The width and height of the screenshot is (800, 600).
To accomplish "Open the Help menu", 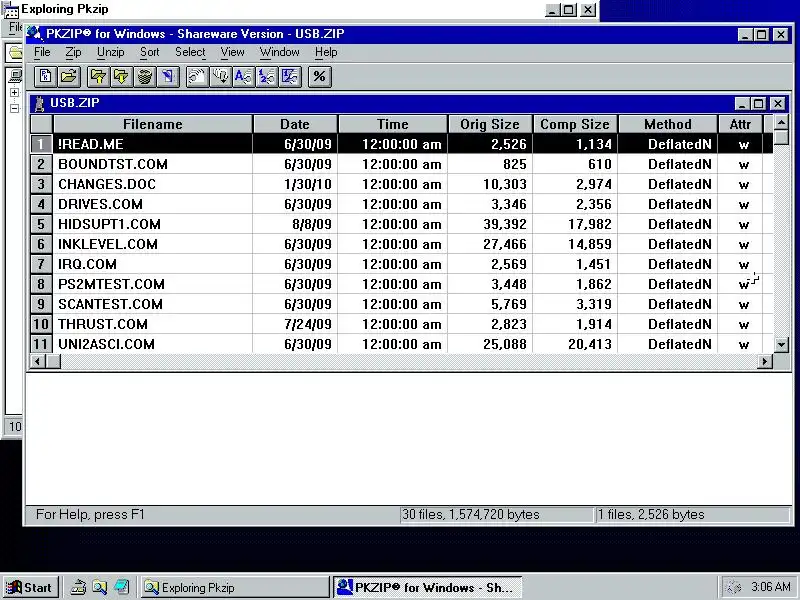I will [326, 52].
